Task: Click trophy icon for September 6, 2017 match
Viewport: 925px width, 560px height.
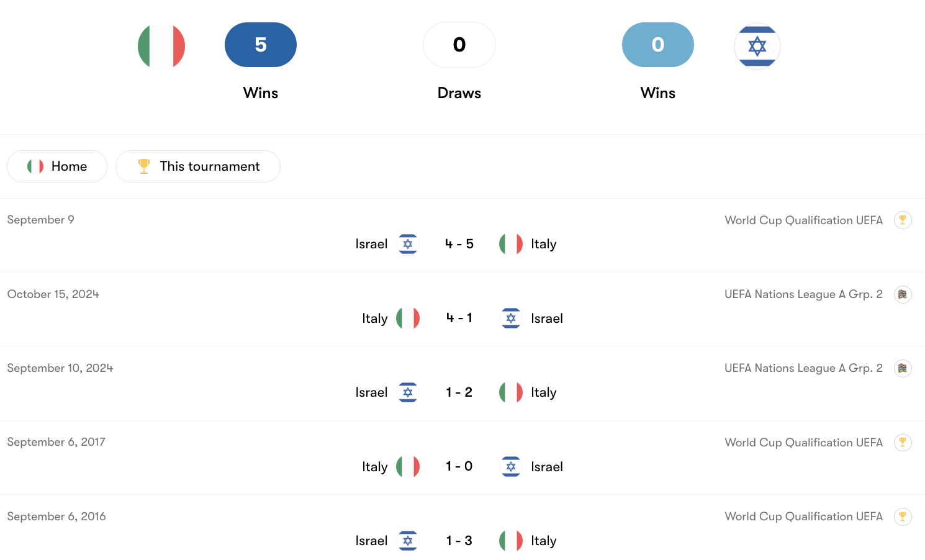Action: click(903, 443)
